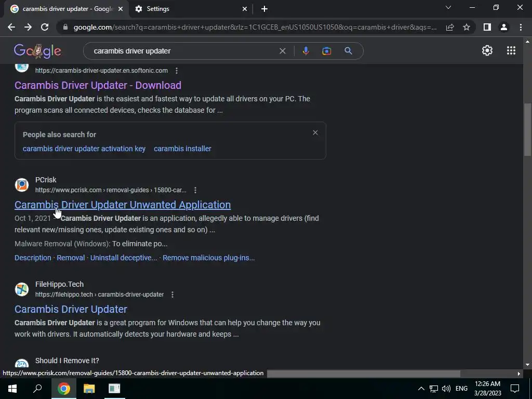This screenshot has height=399, width=532.
Task: Click the Should I Remove It? site name
Action: (67, 361)
